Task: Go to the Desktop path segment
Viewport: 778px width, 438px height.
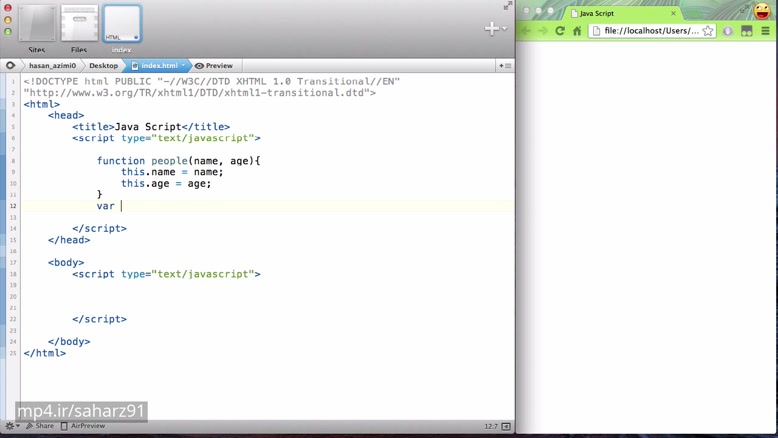Action: [103, 66]
